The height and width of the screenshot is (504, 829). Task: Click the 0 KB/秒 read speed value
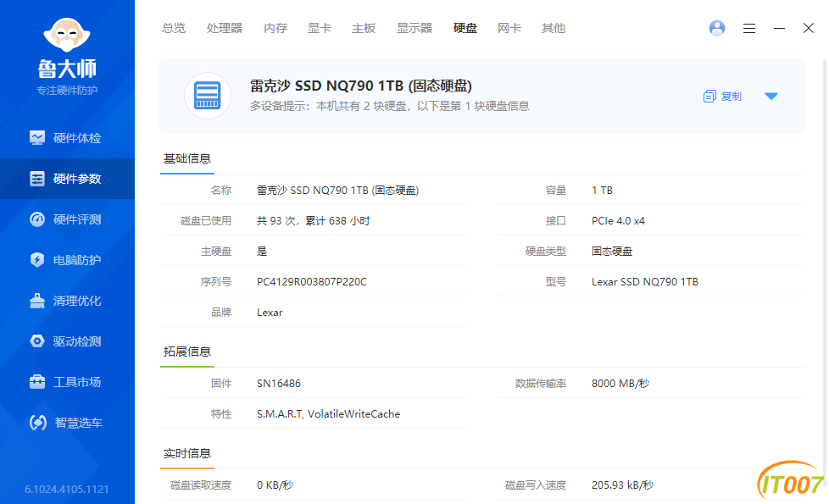coord(275,485)
